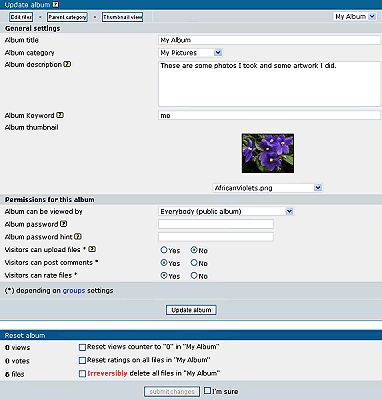Screen dimensions: 382x400
Task: Focus the Album title input field
Action: (x=269, y=40)
